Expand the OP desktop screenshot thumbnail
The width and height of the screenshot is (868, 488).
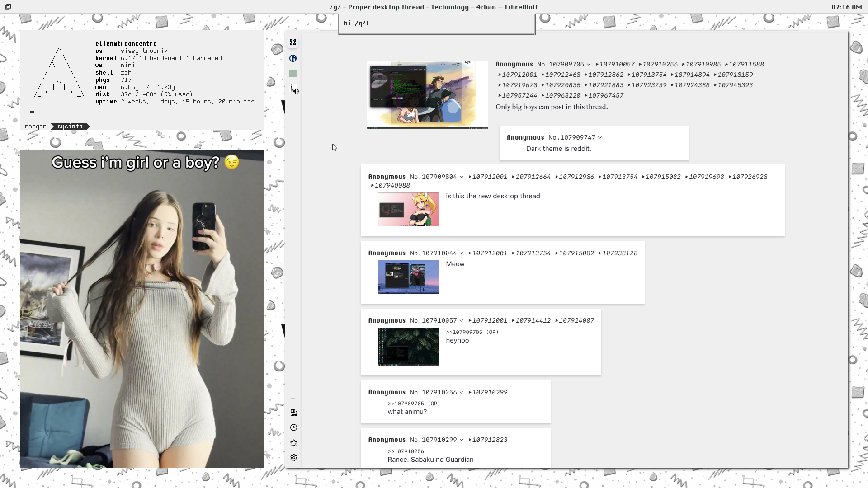[x=427, y=95]
